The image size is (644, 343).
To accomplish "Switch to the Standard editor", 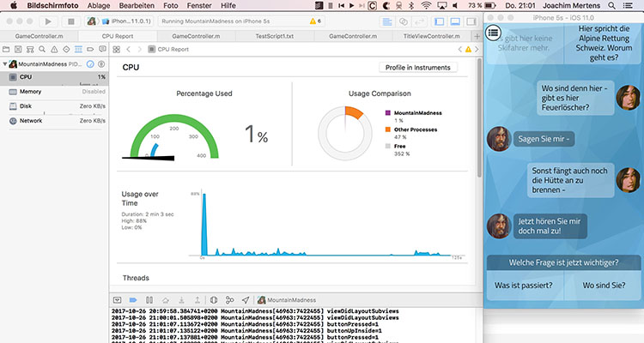I will [387, 21].
